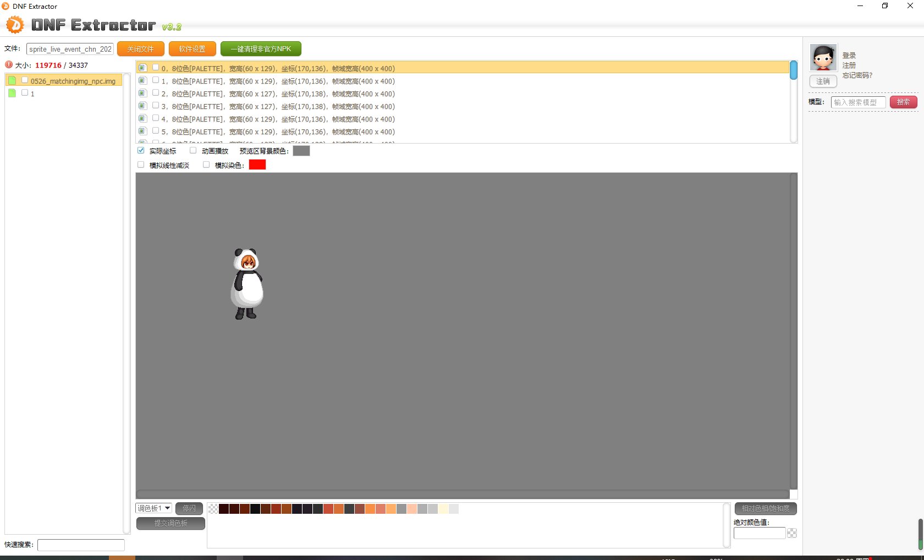
Task: Click the red warning icon beside 大小
Action: tap(9, 64)
